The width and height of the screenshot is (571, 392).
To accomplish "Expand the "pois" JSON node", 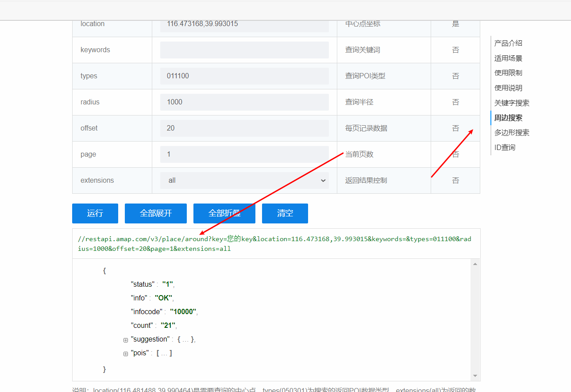I will [x=126, y=354].
